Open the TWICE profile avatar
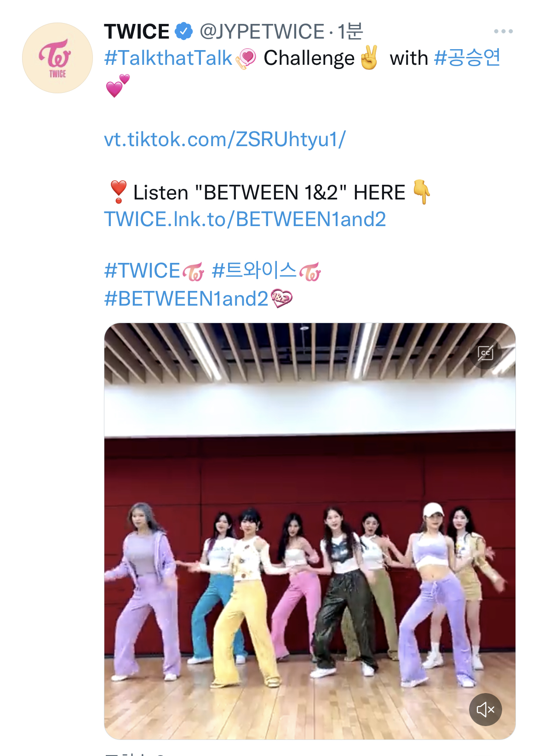Image resolution: width=538 pixels, height=756 pixels. point(57,58)
